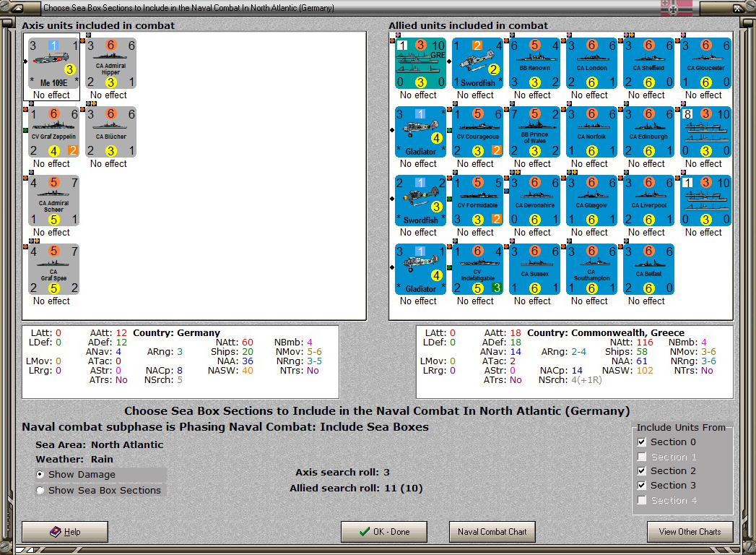This screenshot has height=555, width=756.
Task: Click 'Country: Germany' stats heading
Action: (x=176, y=333)
